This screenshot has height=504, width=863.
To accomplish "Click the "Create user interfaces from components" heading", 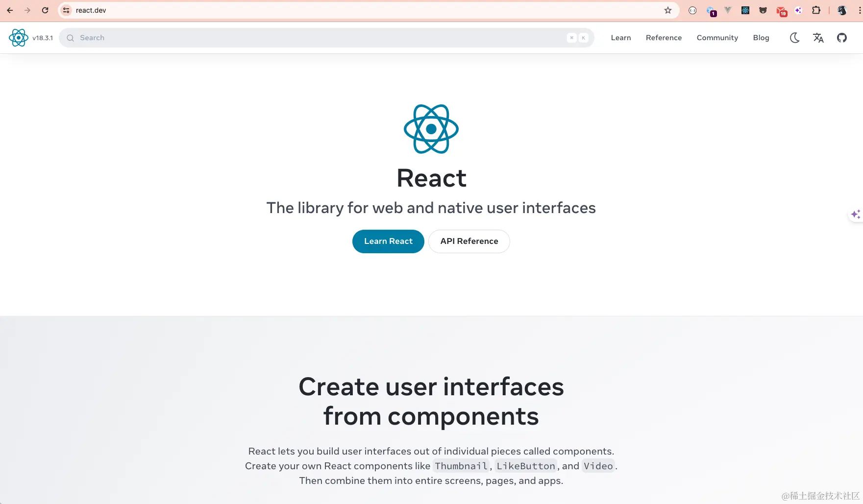I will coord(431,401).
